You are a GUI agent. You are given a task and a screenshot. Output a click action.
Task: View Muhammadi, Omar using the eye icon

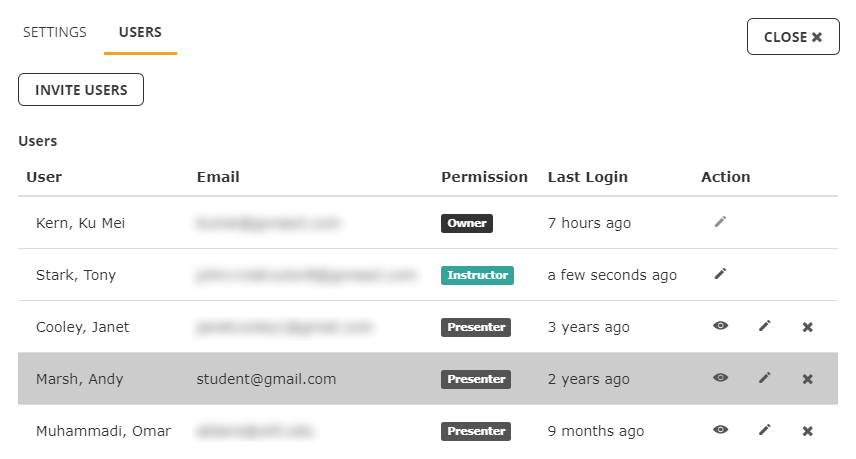721,430
